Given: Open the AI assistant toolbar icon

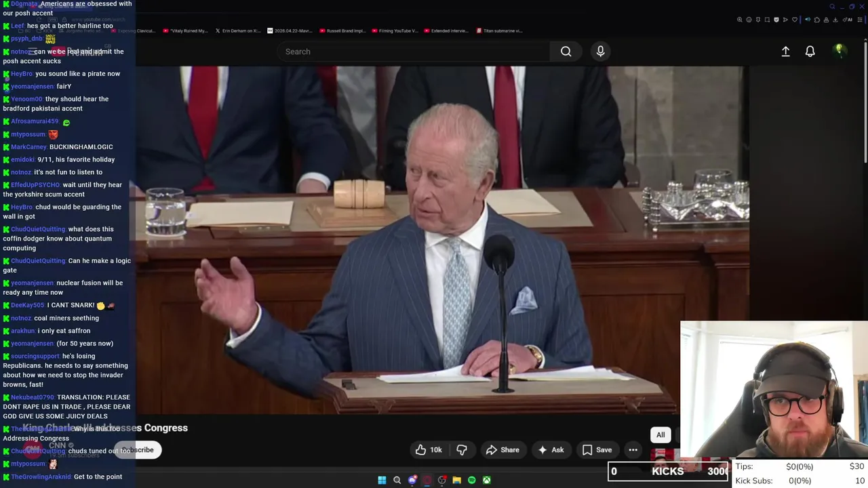Looking at the screenshot, I should click(848, 20).
